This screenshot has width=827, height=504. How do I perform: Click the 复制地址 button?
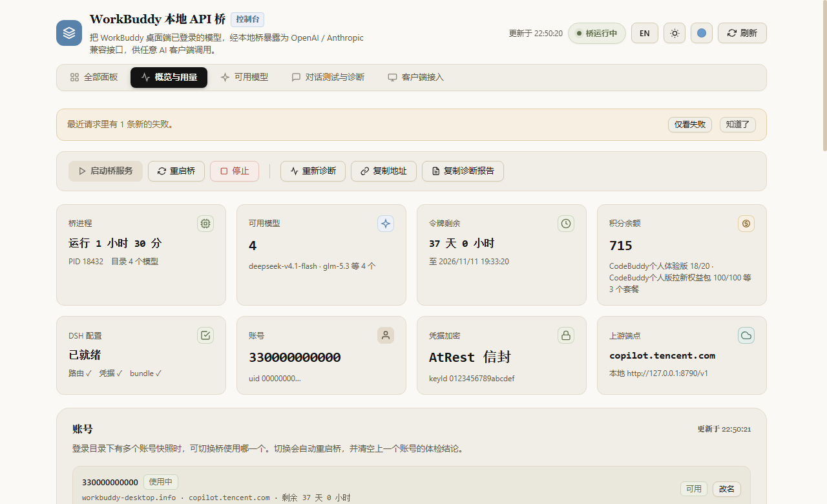coord(384,171)
